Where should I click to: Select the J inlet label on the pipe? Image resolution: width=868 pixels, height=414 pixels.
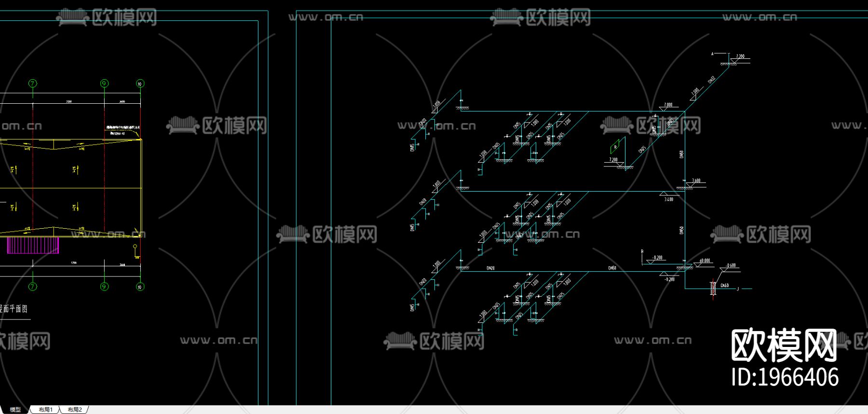pyautogui.click(x=738, y=290)
